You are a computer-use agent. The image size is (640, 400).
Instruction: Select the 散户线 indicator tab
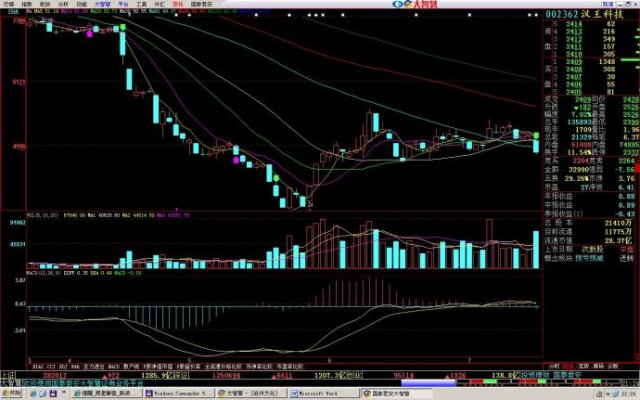[x=131, y=367]
